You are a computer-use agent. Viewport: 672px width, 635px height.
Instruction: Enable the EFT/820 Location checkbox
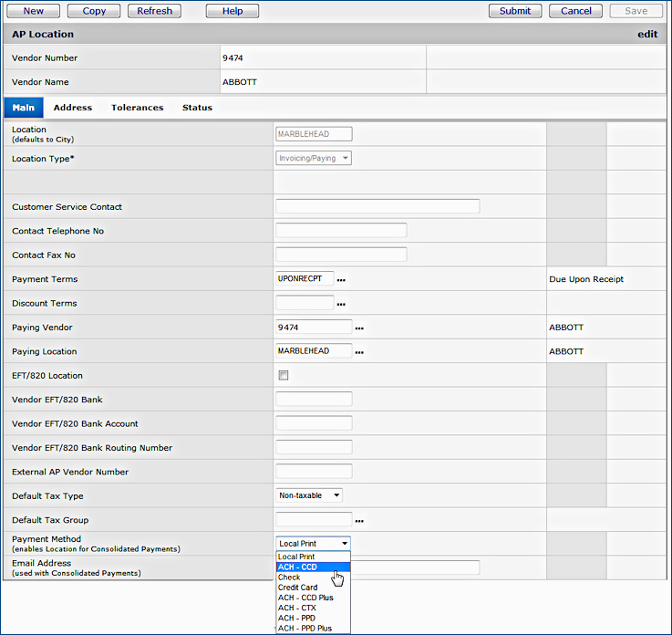[284, 376]
